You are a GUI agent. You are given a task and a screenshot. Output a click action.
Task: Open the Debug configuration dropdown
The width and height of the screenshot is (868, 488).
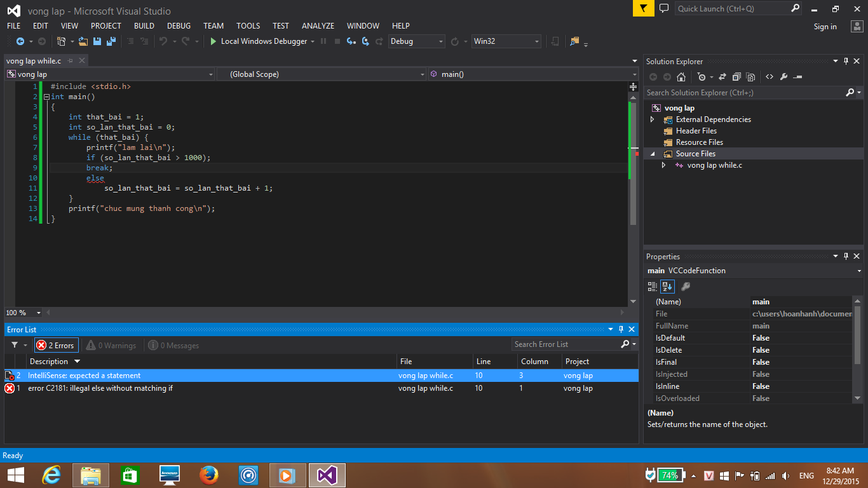pos(417,41)
